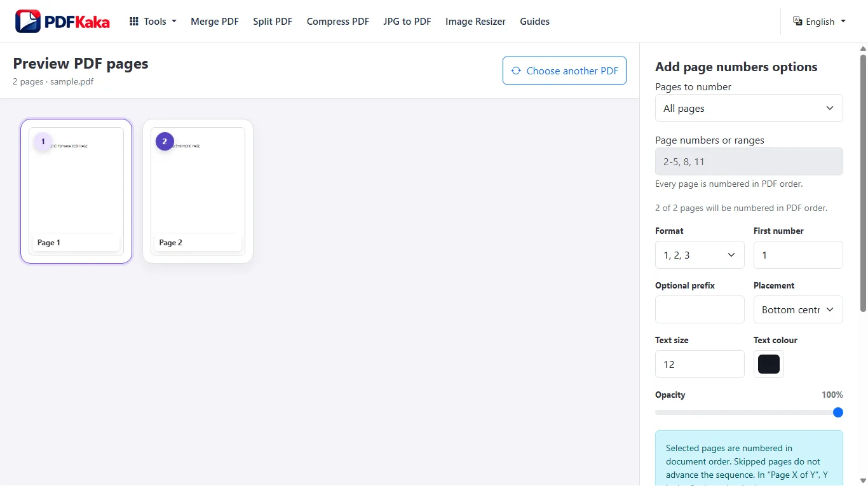The width and height of the screenshot is (868, 488).
Task: Click the PDFKaka logo
Action: [62, 22]
